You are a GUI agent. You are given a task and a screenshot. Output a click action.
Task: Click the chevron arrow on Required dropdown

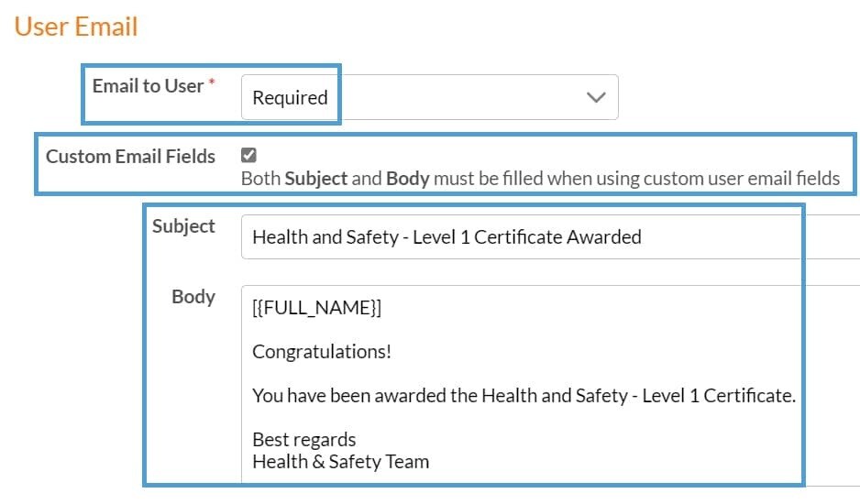(x=596, y=97)
